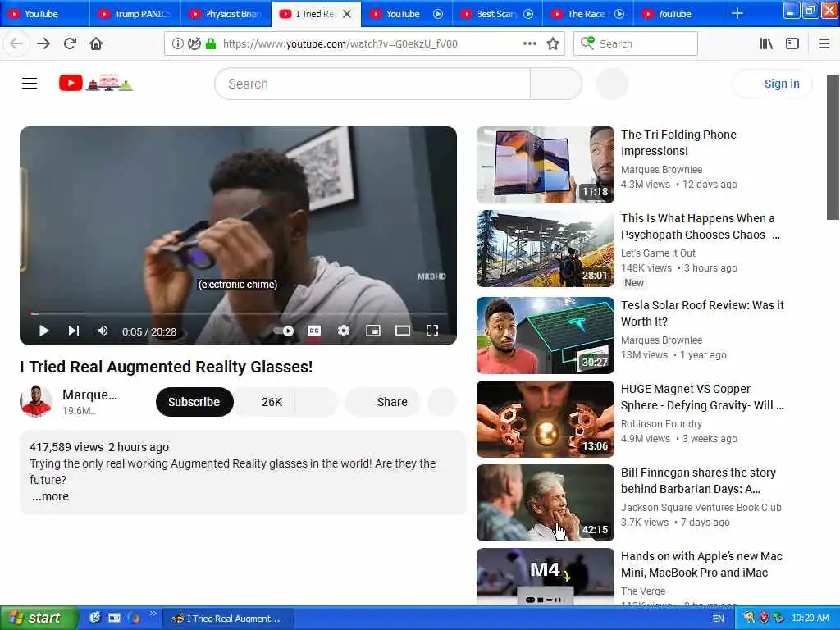Play the video
The height and width of the screenshot is (630, 840).
(44, 331)
